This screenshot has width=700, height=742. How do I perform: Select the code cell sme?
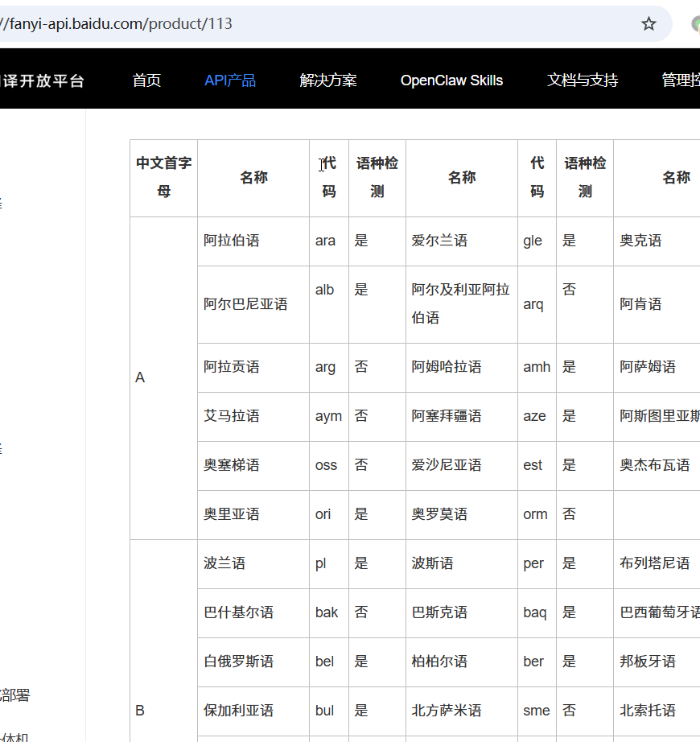pyautogui.click(x=537, y=711)
